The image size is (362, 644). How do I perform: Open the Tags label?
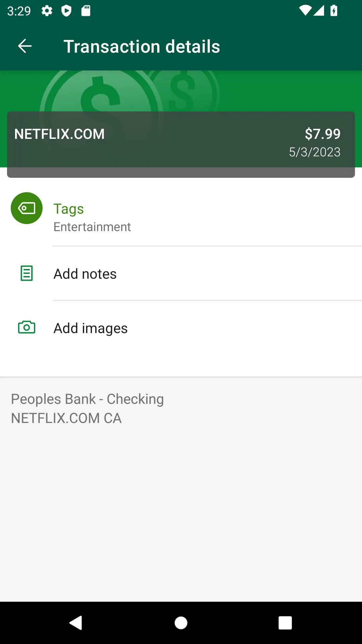[69, 209]
